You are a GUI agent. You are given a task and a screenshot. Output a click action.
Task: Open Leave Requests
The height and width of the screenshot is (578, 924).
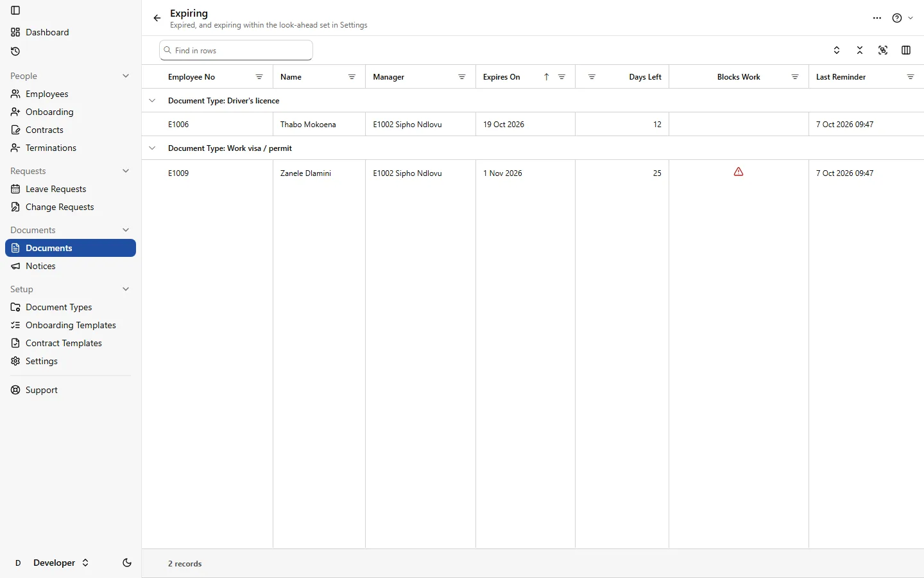point(71,189)
